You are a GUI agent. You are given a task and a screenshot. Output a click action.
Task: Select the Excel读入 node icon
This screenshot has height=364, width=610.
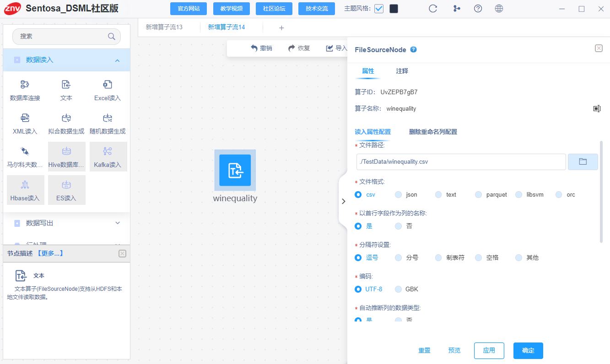click(108, 85)
